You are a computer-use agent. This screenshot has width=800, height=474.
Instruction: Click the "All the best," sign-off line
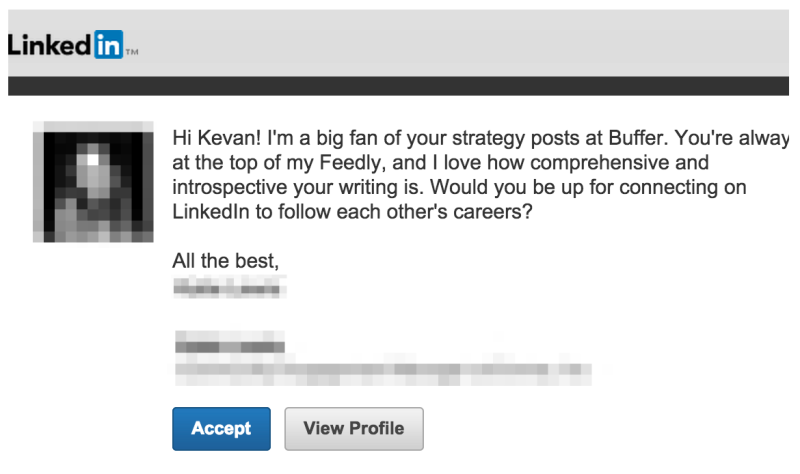pyautogui.click(x=226, y=261)
